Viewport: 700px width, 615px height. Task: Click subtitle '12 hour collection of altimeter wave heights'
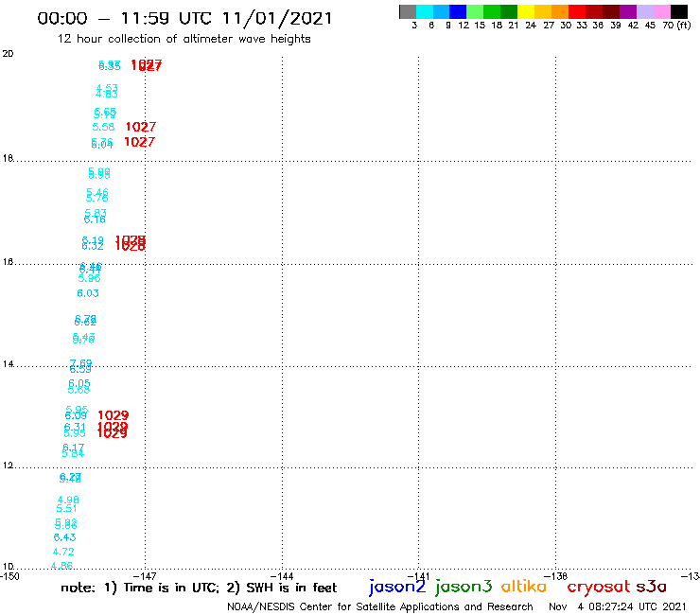(184, 39)
